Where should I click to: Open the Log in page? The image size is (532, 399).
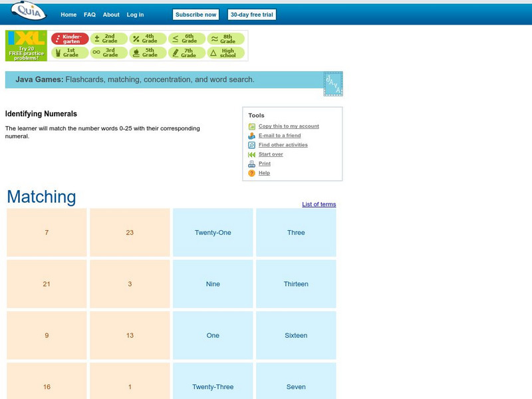(135, 15)
